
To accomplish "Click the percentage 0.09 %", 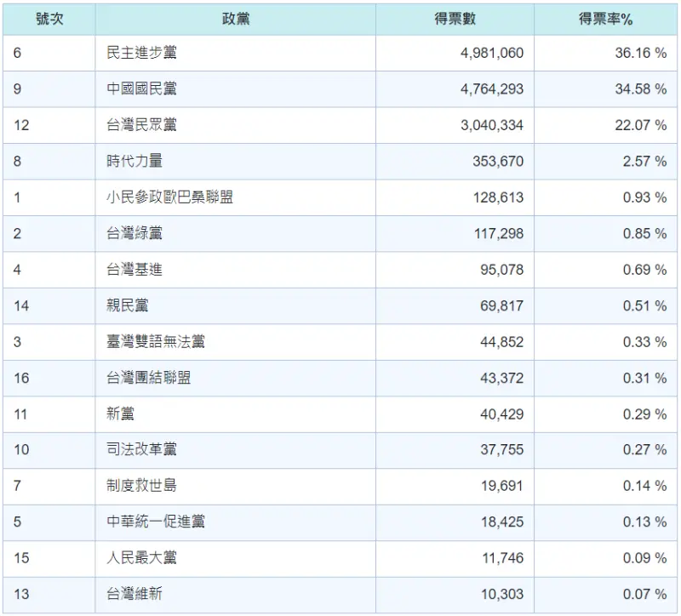I will [x=645, y=557].
